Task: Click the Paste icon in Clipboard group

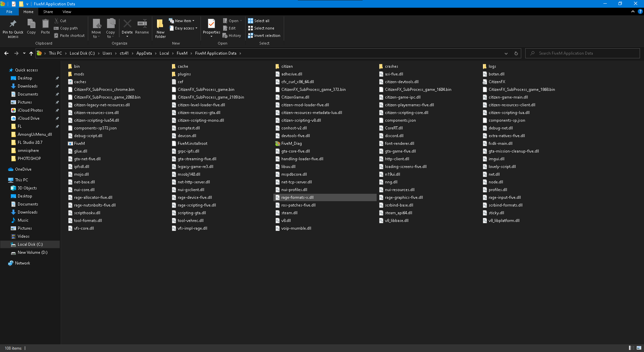Action: coord(45,24)
